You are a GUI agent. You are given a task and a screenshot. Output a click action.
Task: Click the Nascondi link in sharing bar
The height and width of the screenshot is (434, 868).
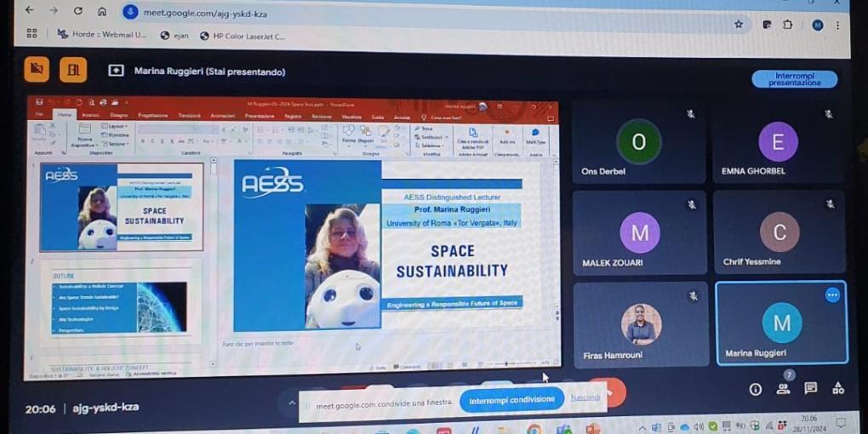tap(585, 397)
